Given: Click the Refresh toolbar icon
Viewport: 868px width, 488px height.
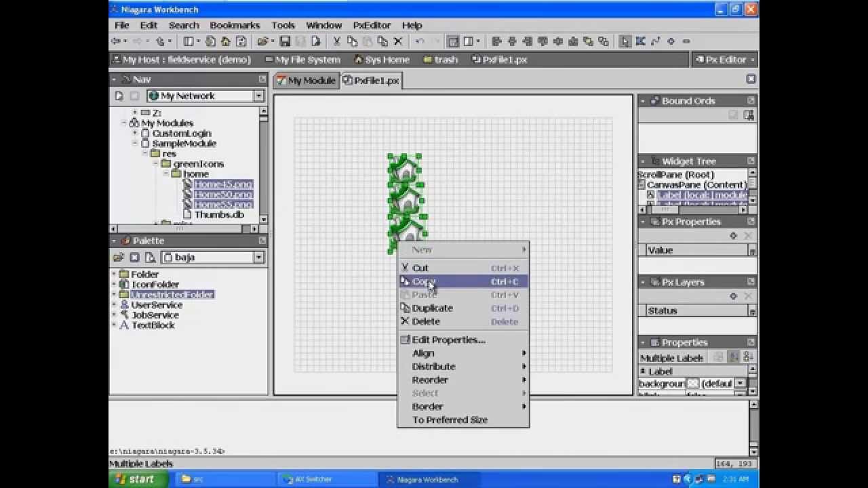Looking at the screenshot, I should coord(241,41).
